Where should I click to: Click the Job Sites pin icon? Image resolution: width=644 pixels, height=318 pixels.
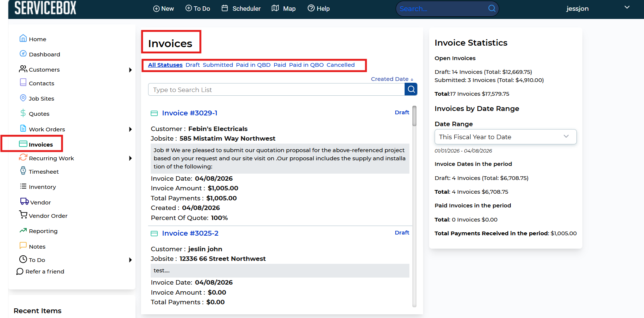point(23,98)
